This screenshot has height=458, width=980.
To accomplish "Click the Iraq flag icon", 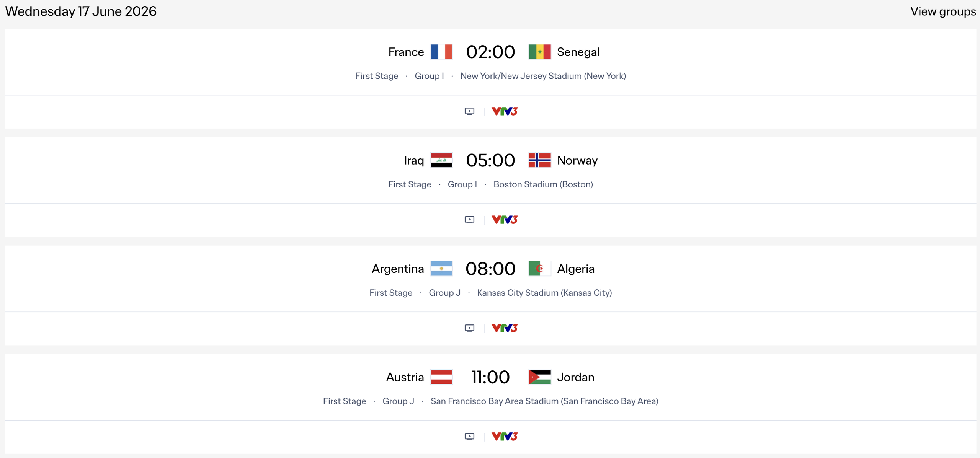I will click(x=442, y=160).
